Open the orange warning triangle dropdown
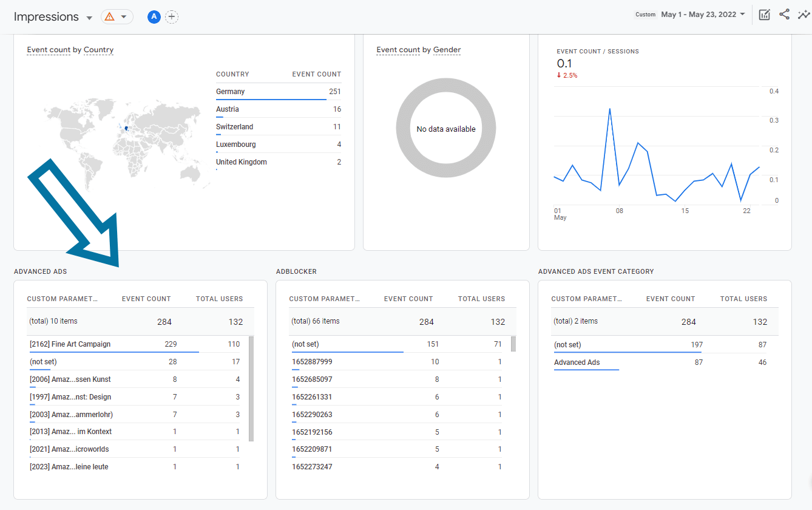The width and height of the screenshot is (812, 510). (x=117, y=17)
